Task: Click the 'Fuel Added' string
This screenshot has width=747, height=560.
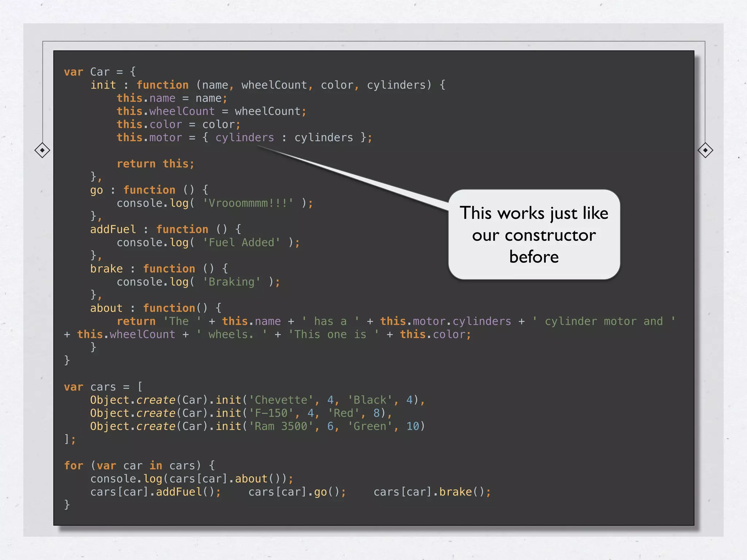Action: (x=241, y=242)
